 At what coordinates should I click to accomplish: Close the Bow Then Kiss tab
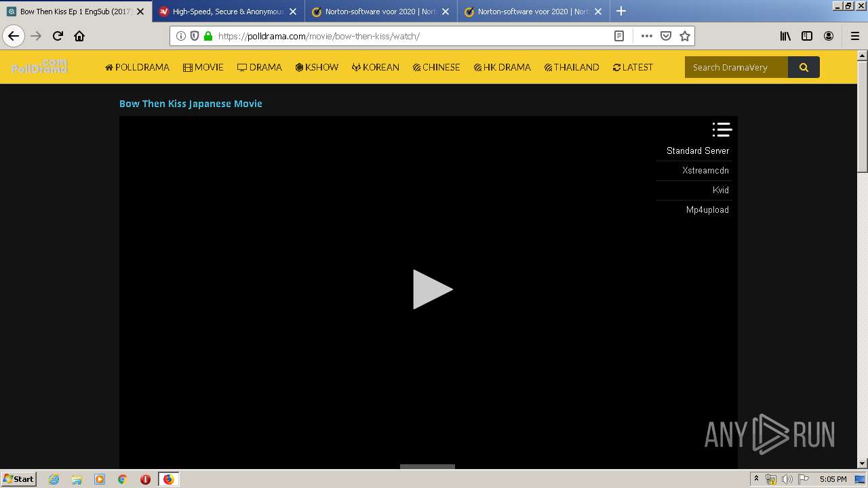tap(140, 12)
